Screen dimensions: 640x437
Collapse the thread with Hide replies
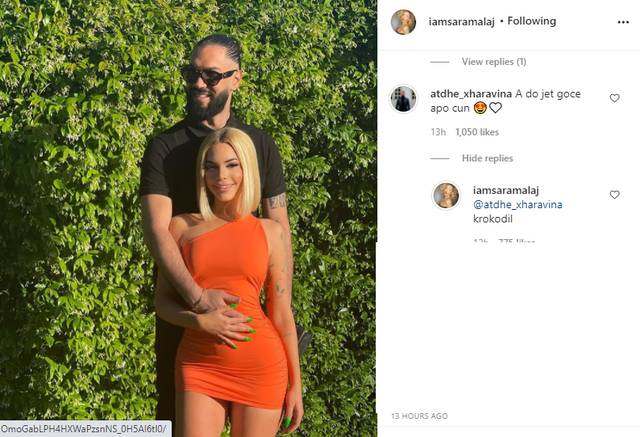(487, 158)
